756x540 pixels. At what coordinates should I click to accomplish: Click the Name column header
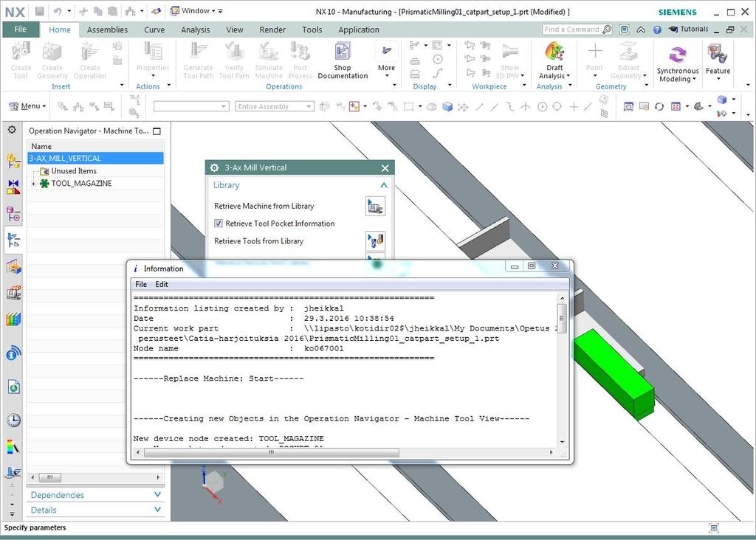(95, 146)
